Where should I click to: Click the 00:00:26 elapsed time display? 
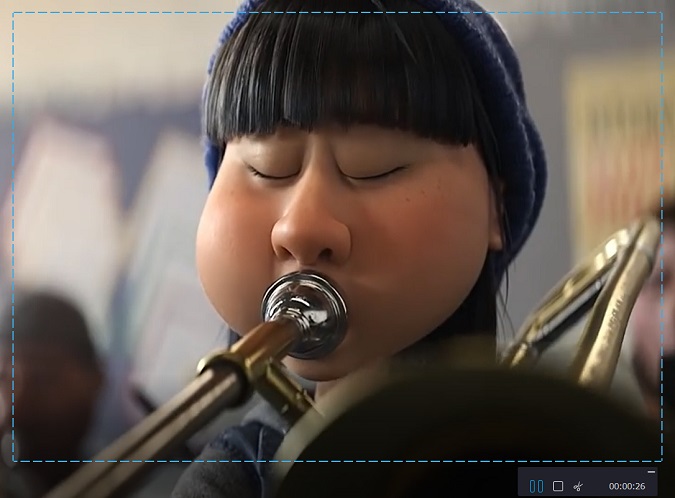629,486
